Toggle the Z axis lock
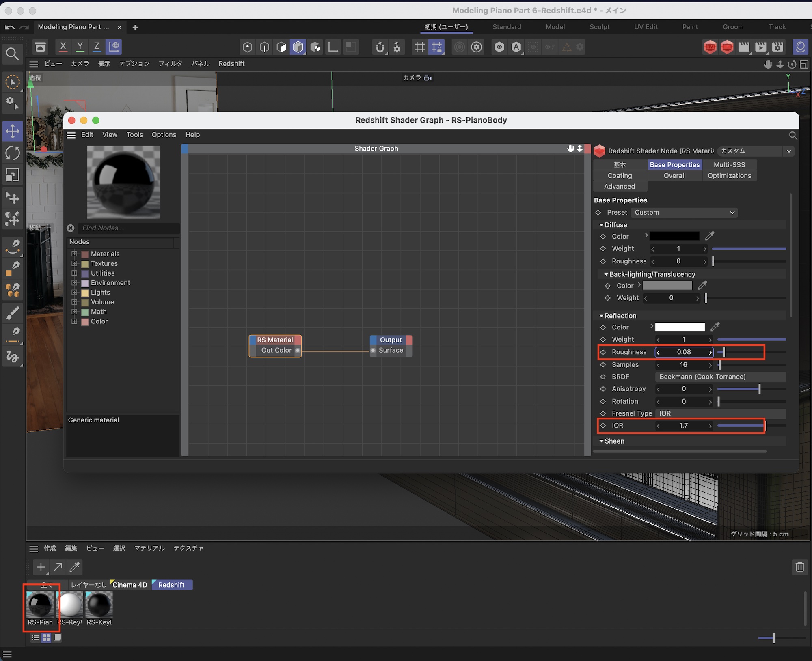 [x=97, y=47]
